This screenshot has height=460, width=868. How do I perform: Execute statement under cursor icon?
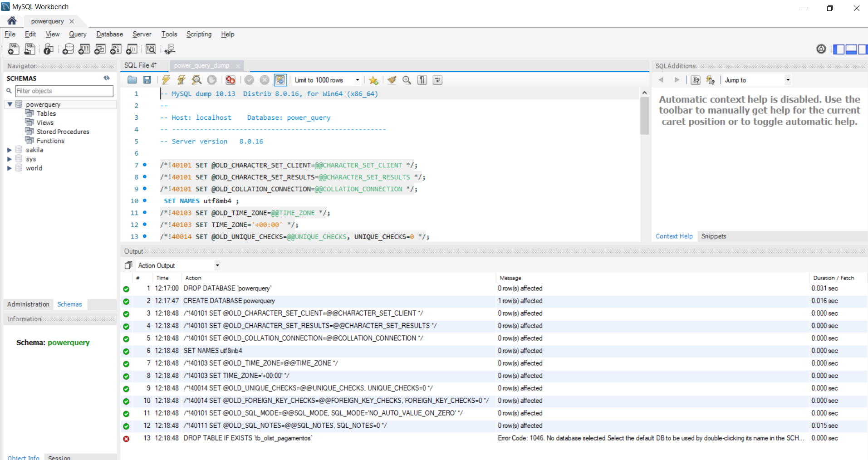tap(181, 80)
